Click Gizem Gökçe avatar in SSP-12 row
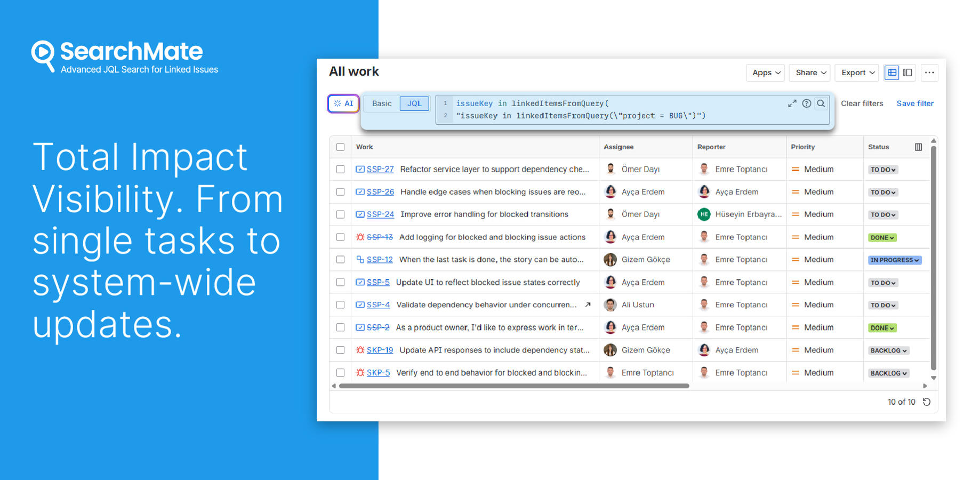 point(611,260)
